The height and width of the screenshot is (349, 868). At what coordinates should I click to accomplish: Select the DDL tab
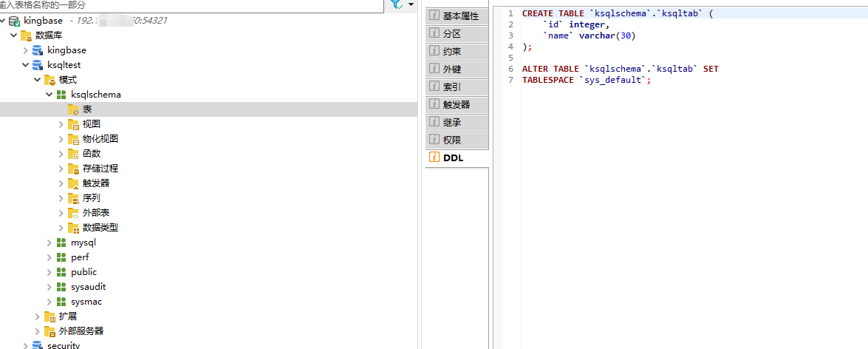click(453, 157)
